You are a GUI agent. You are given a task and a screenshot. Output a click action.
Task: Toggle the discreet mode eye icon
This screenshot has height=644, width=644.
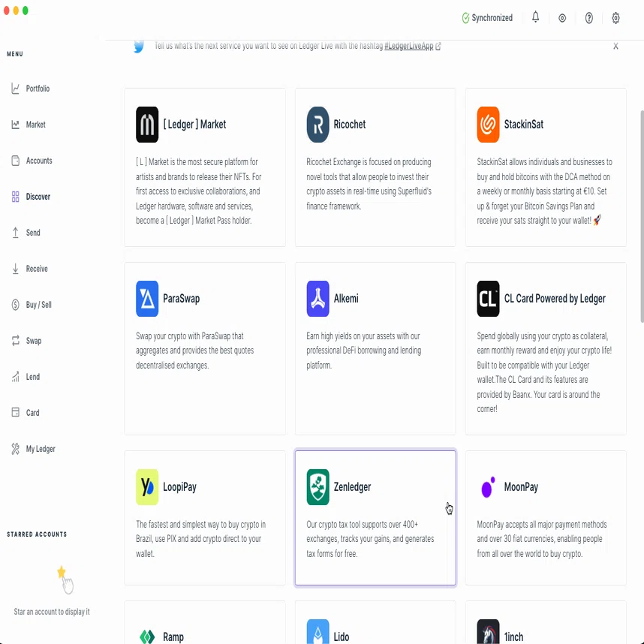(562, 18)
